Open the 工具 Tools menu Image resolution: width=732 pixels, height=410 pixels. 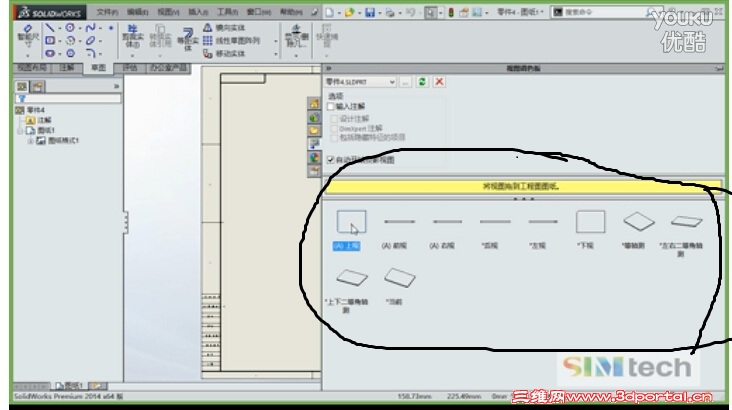pos(228,12)
